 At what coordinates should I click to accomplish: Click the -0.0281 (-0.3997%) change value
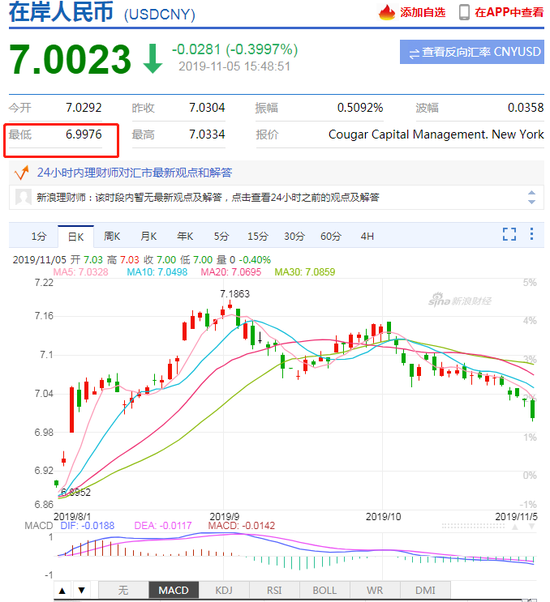point(235,50)
